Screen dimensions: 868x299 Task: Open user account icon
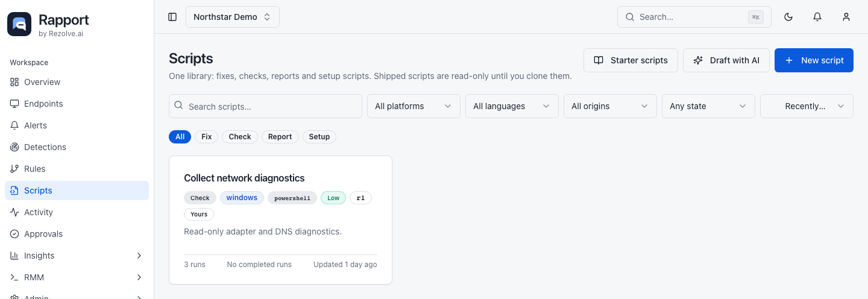846,17
